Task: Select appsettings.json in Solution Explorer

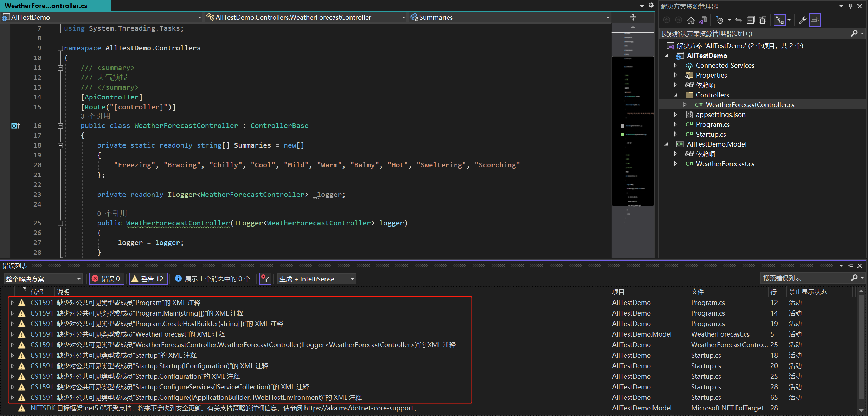Action: point(721,115)
